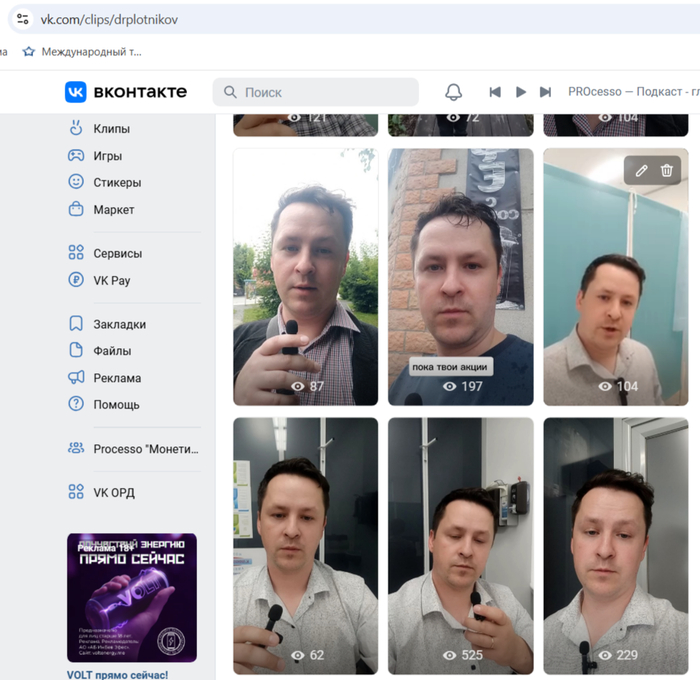
Task: Open notifications bell icon
Action: 453,92
